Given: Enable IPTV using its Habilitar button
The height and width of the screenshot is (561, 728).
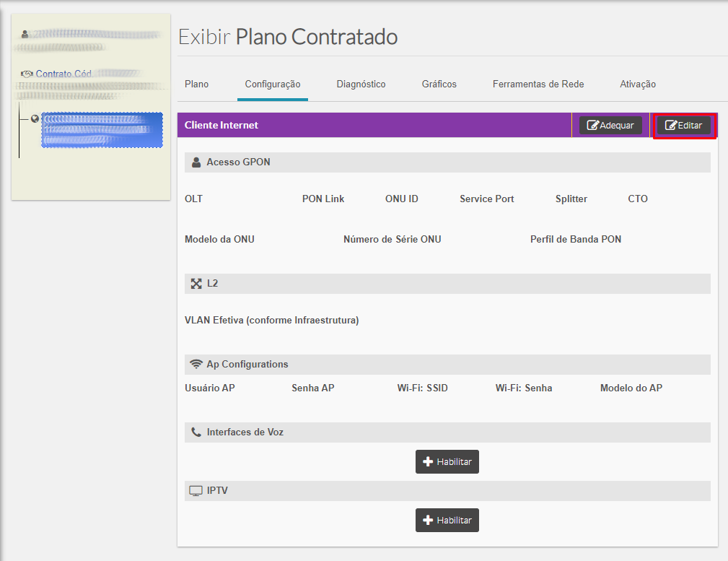Looking at the screenshot, I should click(447, 521).
